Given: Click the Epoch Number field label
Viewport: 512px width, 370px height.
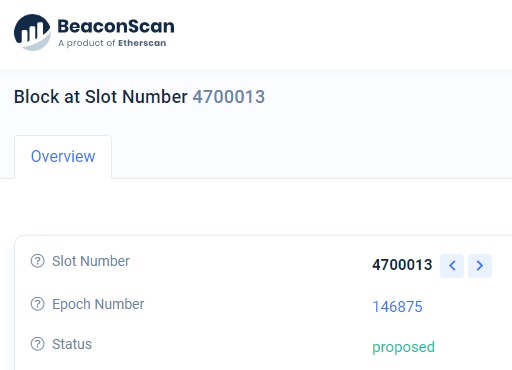Looking at the screenshot, I should [98, 304].
